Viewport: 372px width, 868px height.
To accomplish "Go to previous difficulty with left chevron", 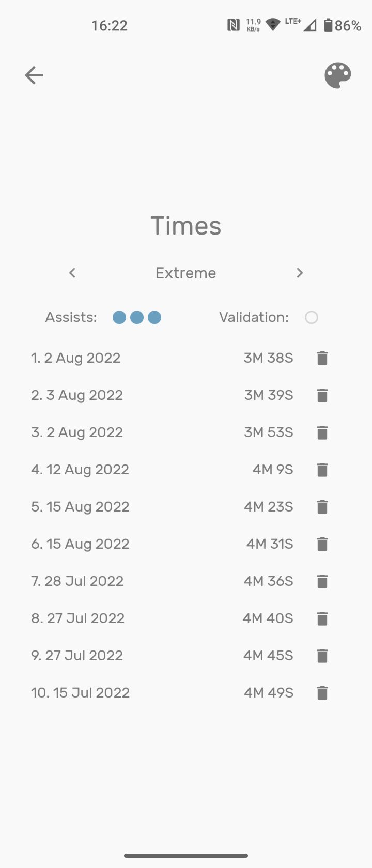I will 72,273.
